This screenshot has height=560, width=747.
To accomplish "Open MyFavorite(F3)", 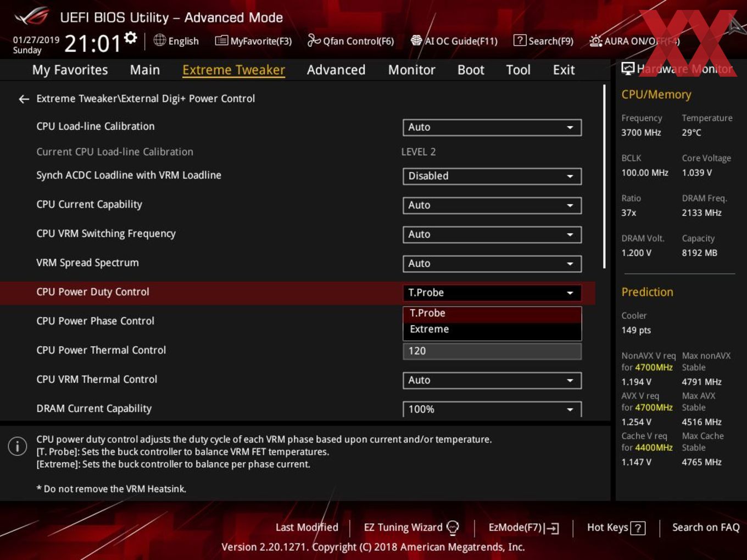I will [253, 41].
